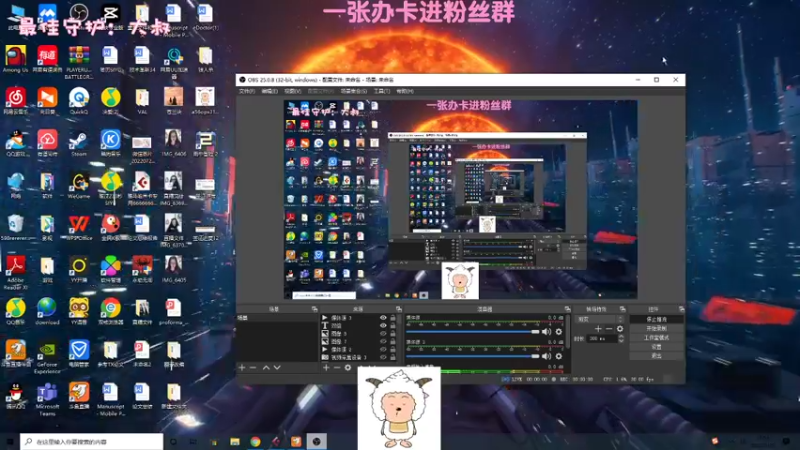Click the 退出 exit button in OBS
This screenshot has width=800, height=450.
(657, 356)
